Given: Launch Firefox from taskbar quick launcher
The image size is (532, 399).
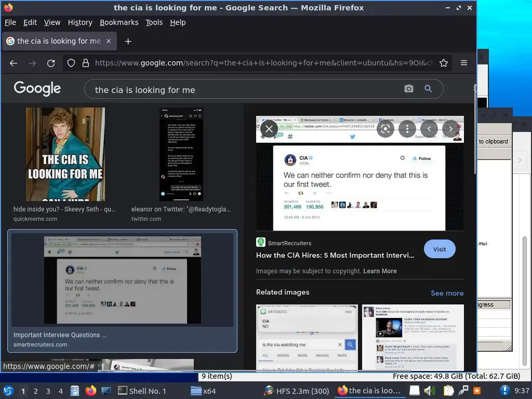Looking at the screenshot, I should click(90, 391).
